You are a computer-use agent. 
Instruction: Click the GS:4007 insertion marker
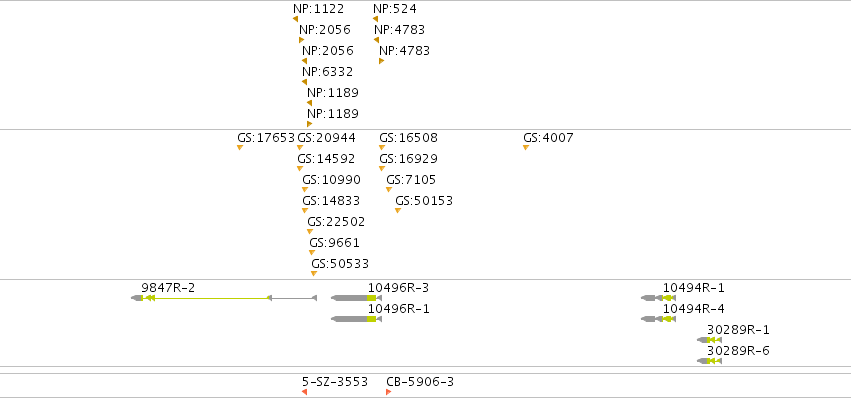[x=526, y=148]
